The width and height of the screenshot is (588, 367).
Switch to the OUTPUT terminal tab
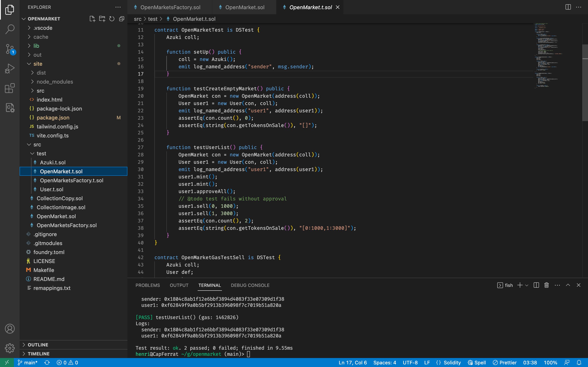tap(179, 285)
